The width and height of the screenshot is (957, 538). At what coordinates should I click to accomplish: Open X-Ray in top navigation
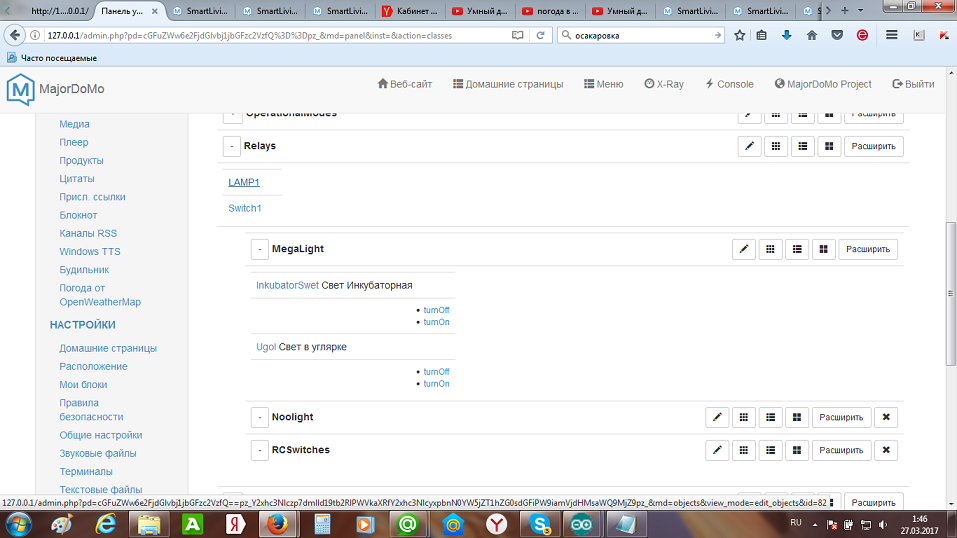tap(664, 84)
